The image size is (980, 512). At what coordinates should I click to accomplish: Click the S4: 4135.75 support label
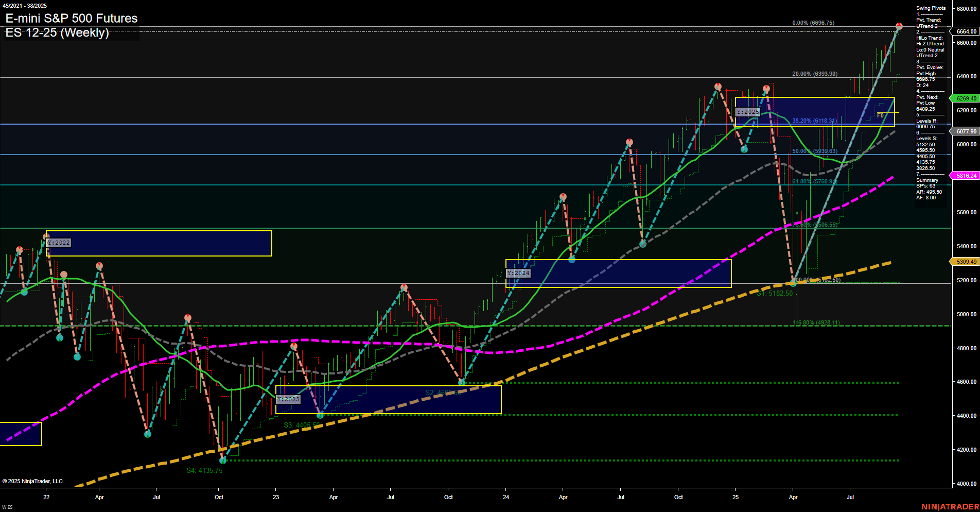pyautogui.click(x=205, y=470)
